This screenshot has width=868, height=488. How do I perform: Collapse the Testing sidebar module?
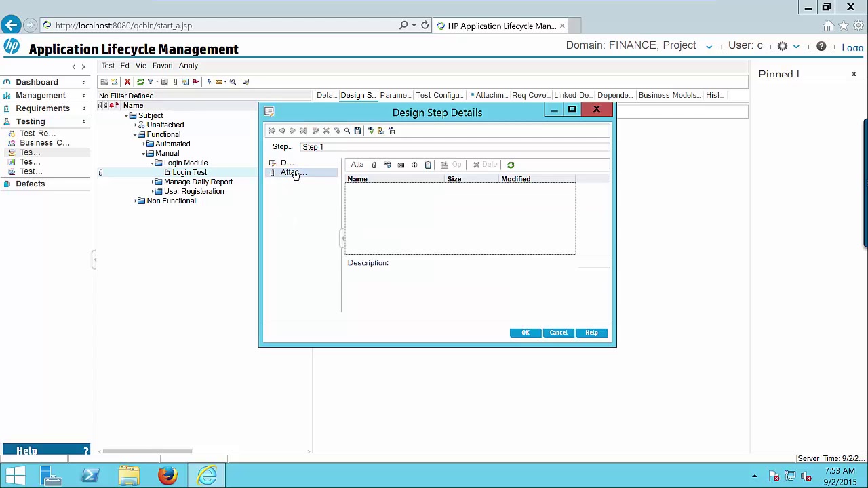83,122
